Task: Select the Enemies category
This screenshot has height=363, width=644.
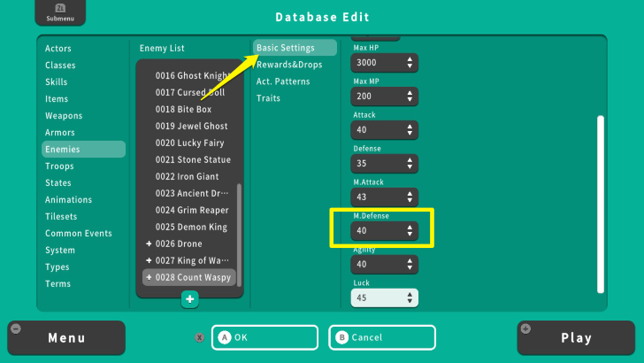Action: point(83,150)
